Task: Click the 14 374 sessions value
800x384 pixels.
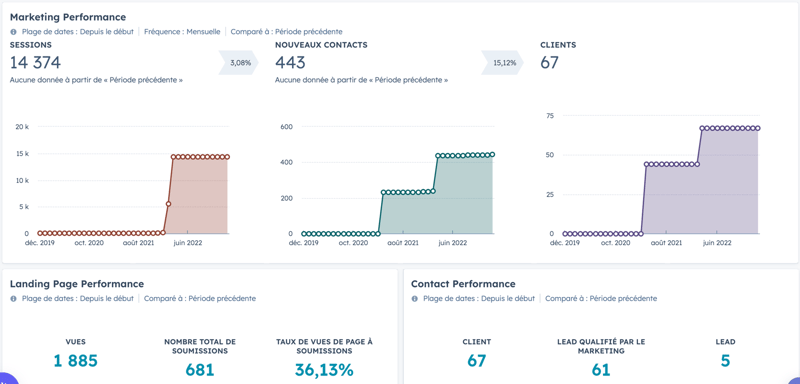Action: tap(35, 63)
